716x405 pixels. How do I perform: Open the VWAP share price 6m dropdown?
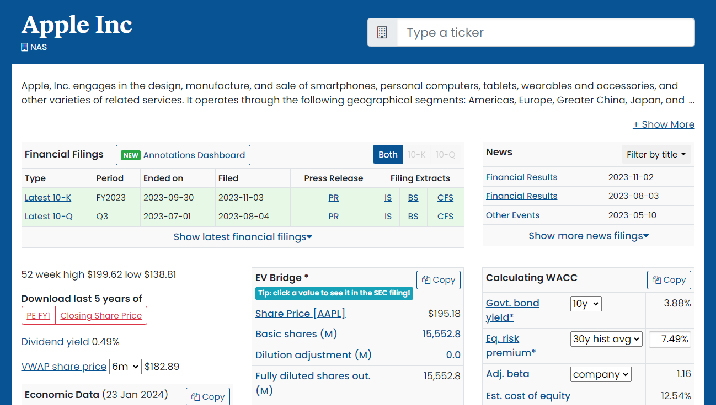(x=125, y=367)
